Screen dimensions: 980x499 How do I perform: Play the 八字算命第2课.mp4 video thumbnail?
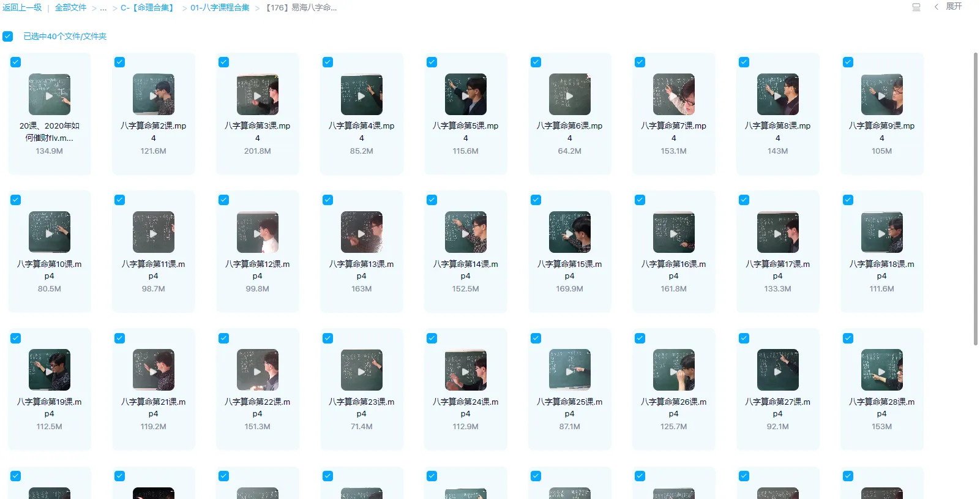click(x=153, y=95)
